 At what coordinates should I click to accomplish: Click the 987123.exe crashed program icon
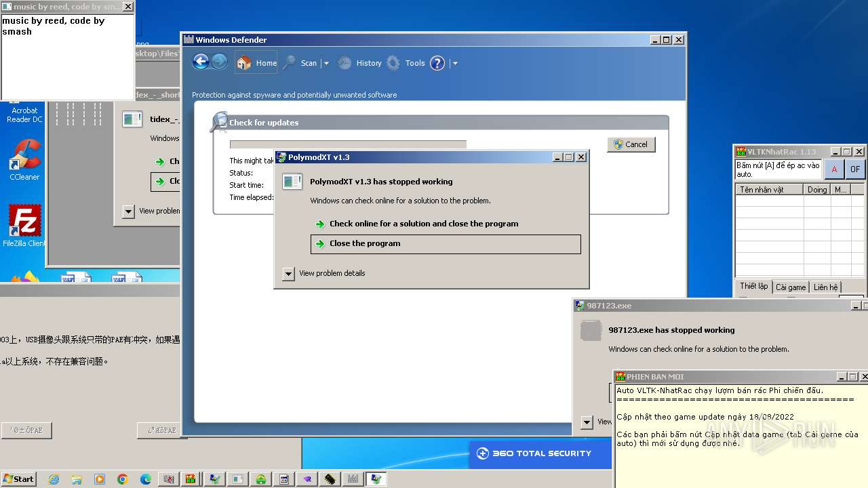591,331
